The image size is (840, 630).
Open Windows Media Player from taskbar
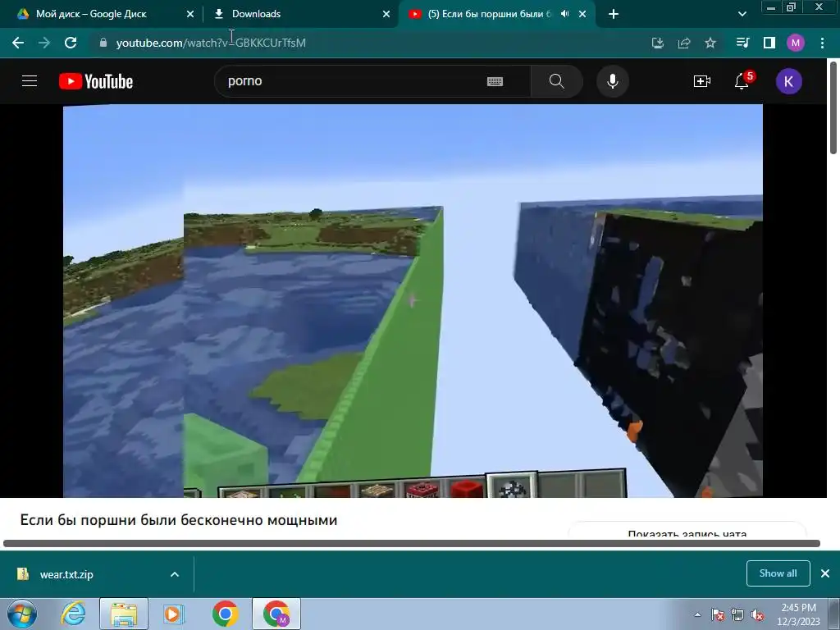tap(173, 614)
